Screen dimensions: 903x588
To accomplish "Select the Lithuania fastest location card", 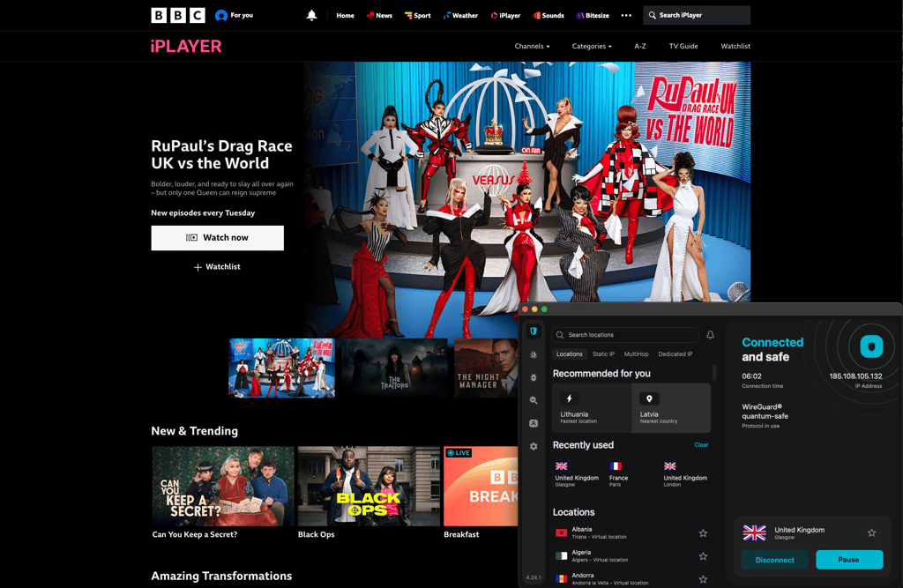I will pyautogui.click(x=592, y=408).
